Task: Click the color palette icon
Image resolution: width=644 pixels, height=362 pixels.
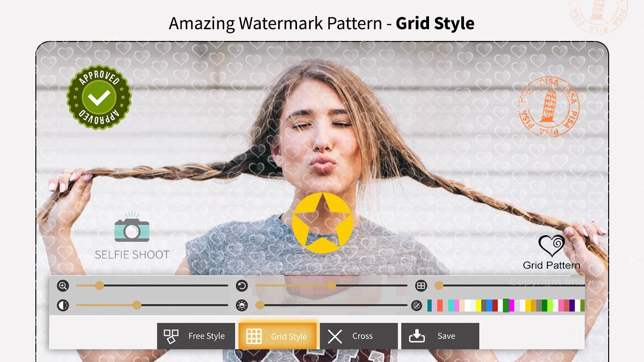Action: [416, 305]
